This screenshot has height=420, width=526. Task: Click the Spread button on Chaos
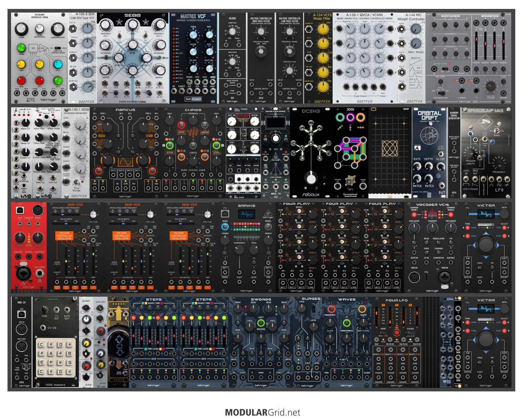(x=204, y=125)
